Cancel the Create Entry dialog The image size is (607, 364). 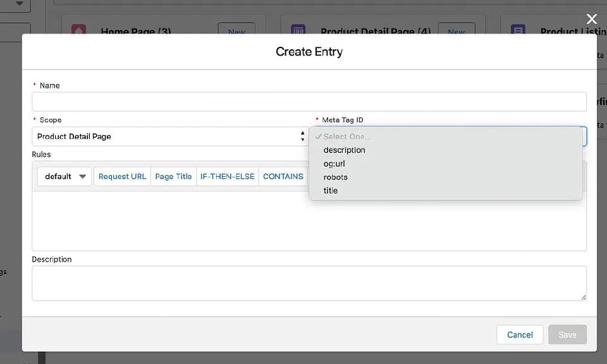click(x=520, y=334)
